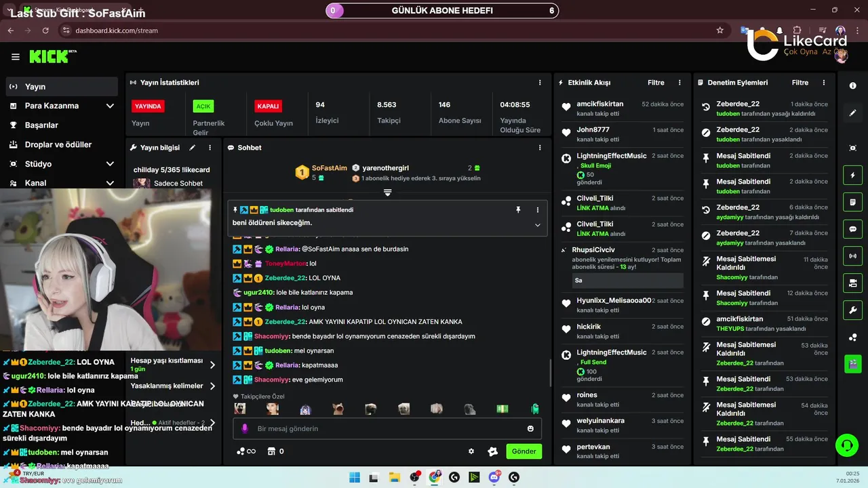868x488 pixels.
Task: Toggle the stream preview widget icon in sidebar
Action: pyautogui.click(x=852, y=283)
